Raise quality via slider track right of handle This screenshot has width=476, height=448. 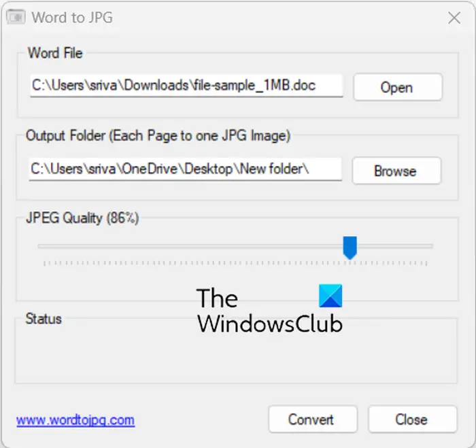(394, 246)
